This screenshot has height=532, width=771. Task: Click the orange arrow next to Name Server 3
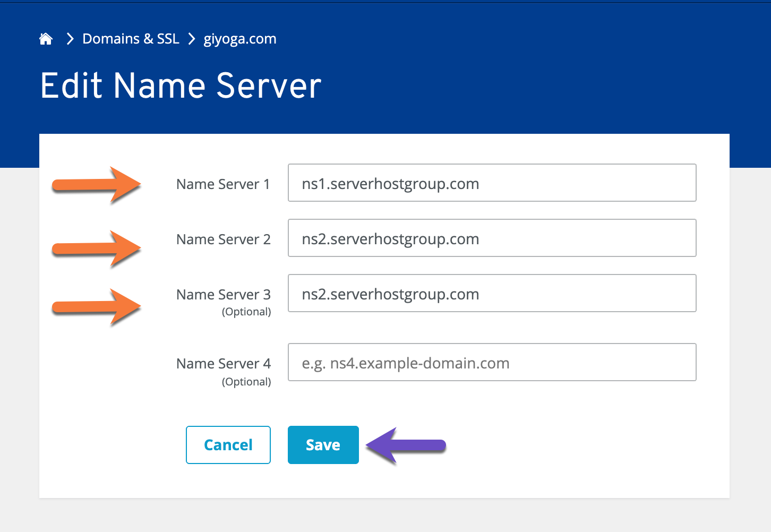97,307
